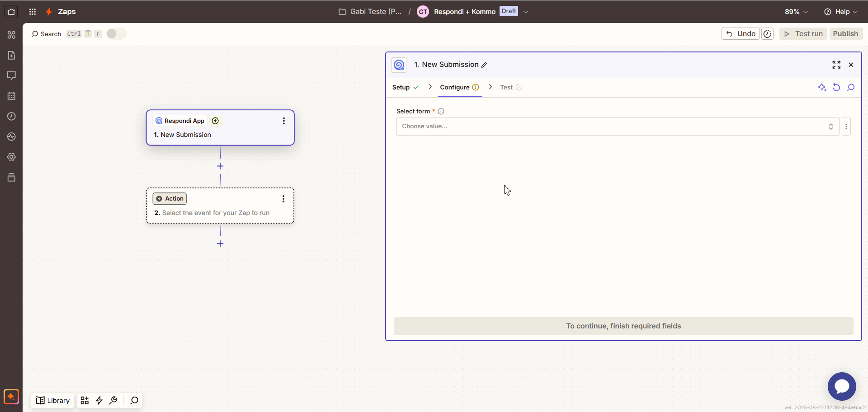Click the Publish button

tap(845, 34)
